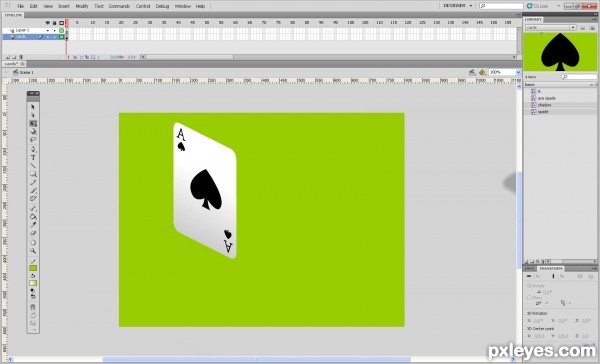The image size is (600, 364).
Task: Select the Line tool
Action: pos(33,166)
